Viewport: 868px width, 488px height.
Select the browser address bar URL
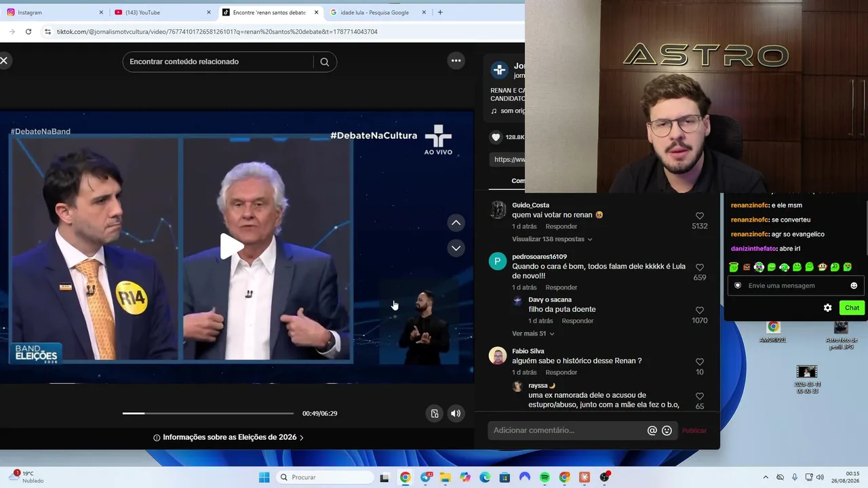click(217, 31)
